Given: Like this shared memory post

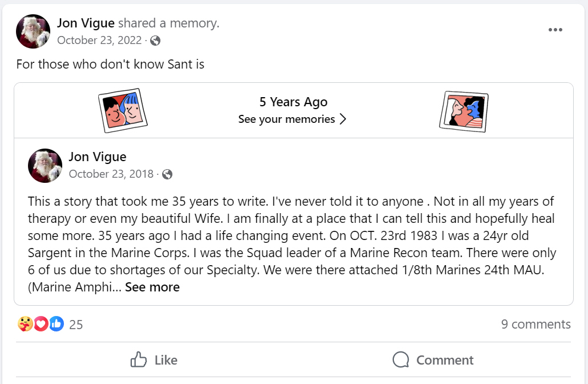Looking at the screenshot, I should (154, 360).
